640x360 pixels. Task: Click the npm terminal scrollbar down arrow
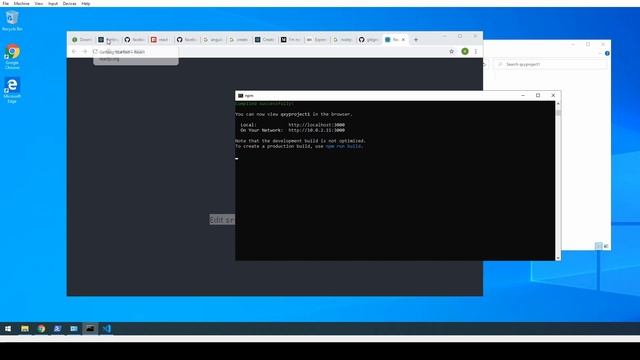[558, 258]
